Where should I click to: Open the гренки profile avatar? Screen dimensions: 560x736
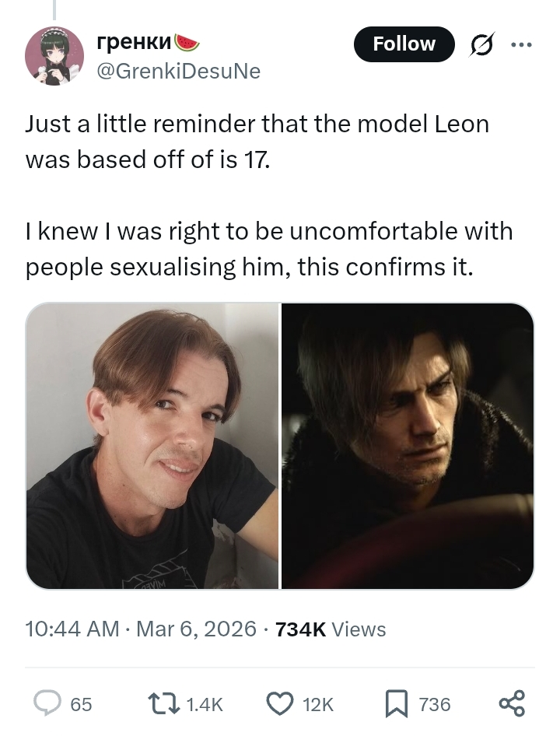click(54, 54)
